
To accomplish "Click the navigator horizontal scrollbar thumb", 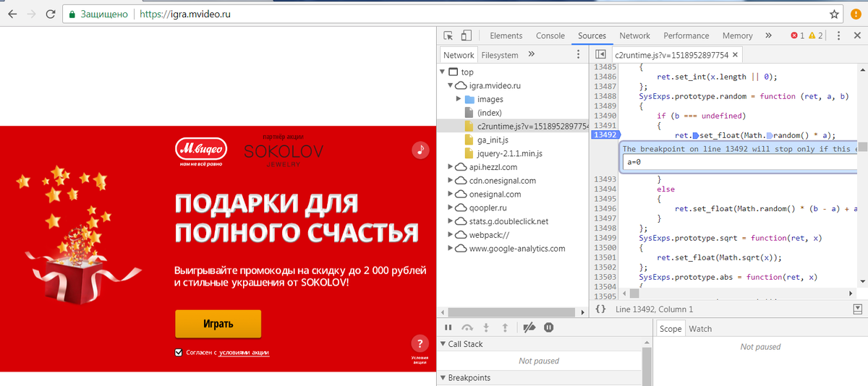I will [513, 312].
